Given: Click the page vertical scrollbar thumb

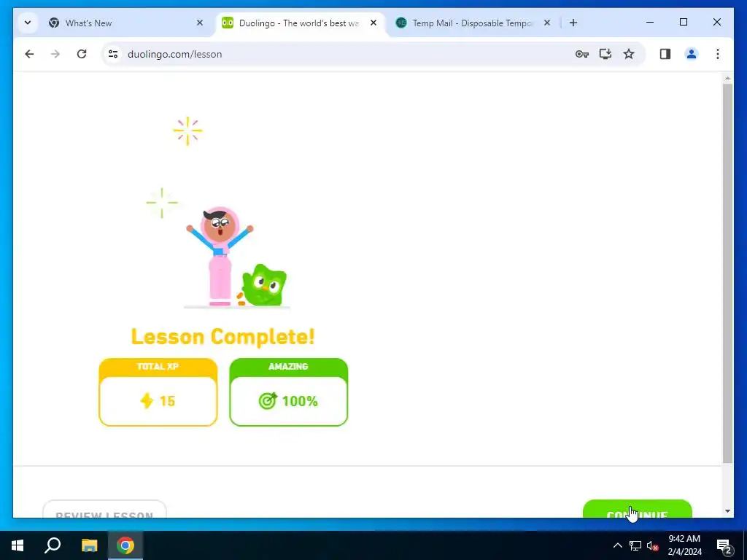Looking at the screenshot, I should click(x=727, y=273).
